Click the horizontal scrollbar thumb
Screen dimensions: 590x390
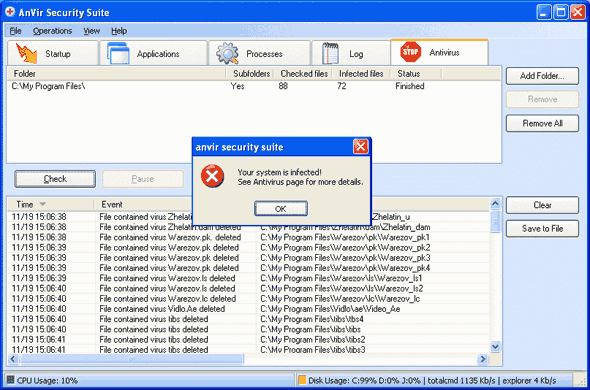[x=131, y=359]
